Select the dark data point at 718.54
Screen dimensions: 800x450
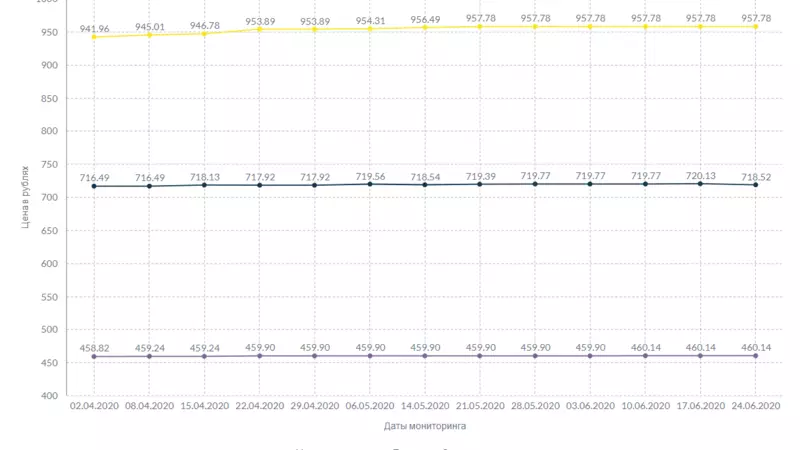(425, 185)
